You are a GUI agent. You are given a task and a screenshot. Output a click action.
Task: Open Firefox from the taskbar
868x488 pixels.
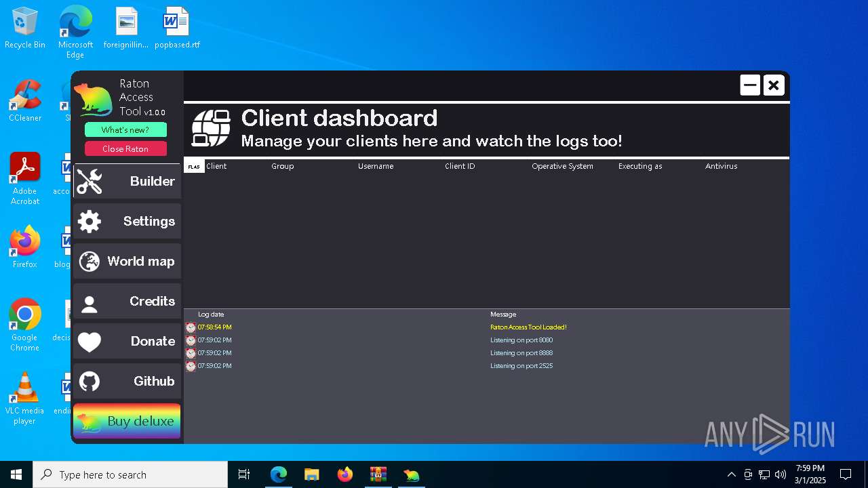point(344,474)
